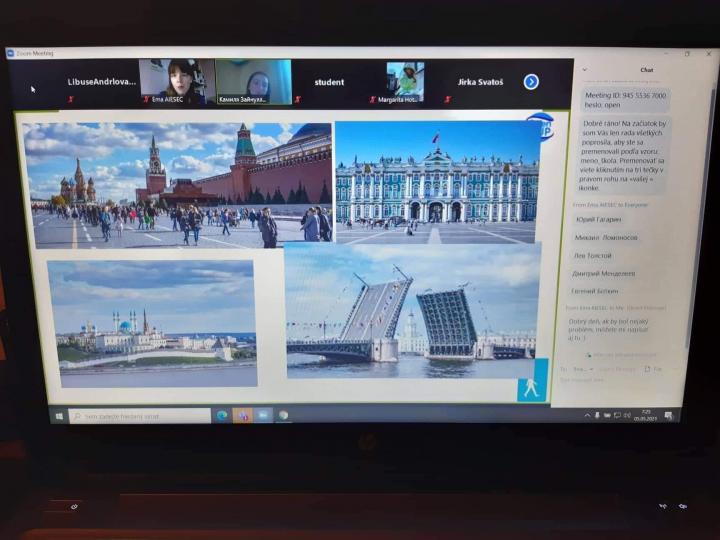The image size is (720, 540).
Task: Click the muted mic icon of Jirka Svatoš
Action: [448, 99]
